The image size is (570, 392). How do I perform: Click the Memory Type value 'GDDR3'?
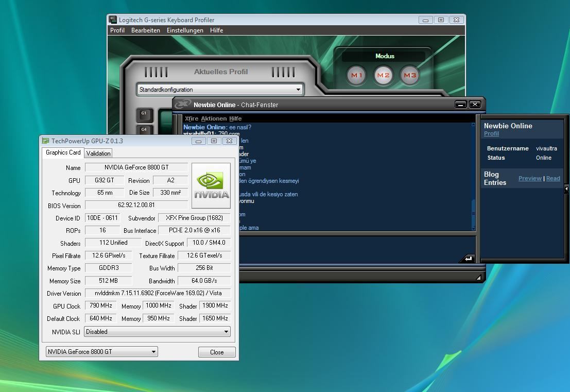pyautogui.click(x=108, y=268)
